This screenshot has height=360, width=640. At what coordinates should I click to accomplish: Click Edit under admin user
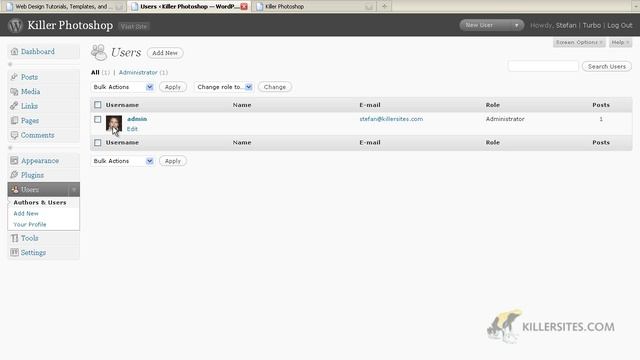coord(132,129)
